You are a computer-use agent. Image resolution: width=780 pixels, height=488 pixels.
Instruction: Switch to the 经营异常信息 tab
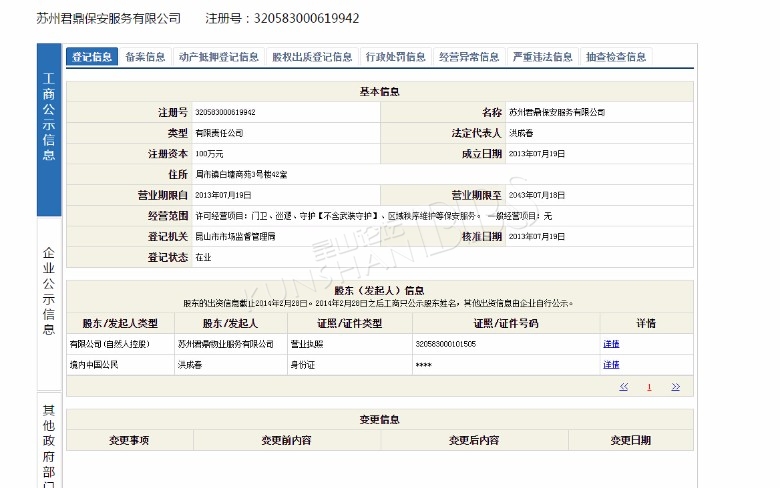click(469, 57)
